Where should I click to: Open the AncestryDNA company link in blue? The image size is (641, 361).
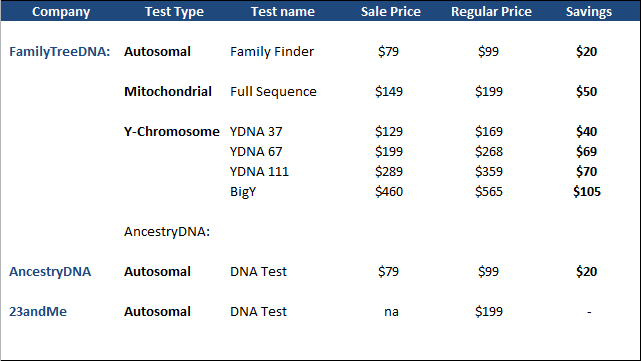point(50,271)
